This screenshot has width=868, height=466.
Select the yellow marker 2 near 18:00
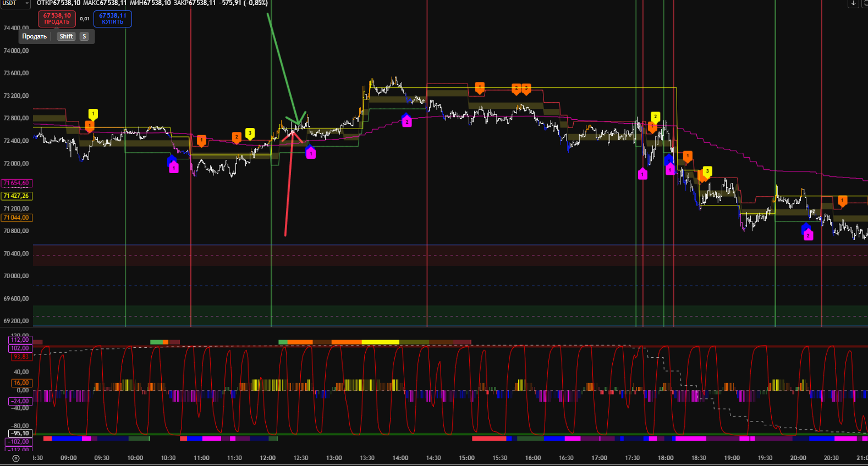pos(655,116)
